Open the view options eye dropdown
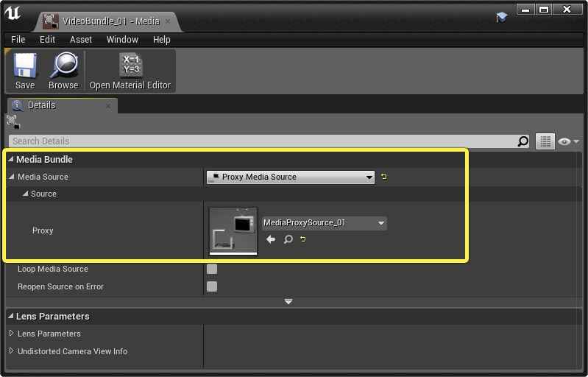588x377 pixels. [568, 141]
